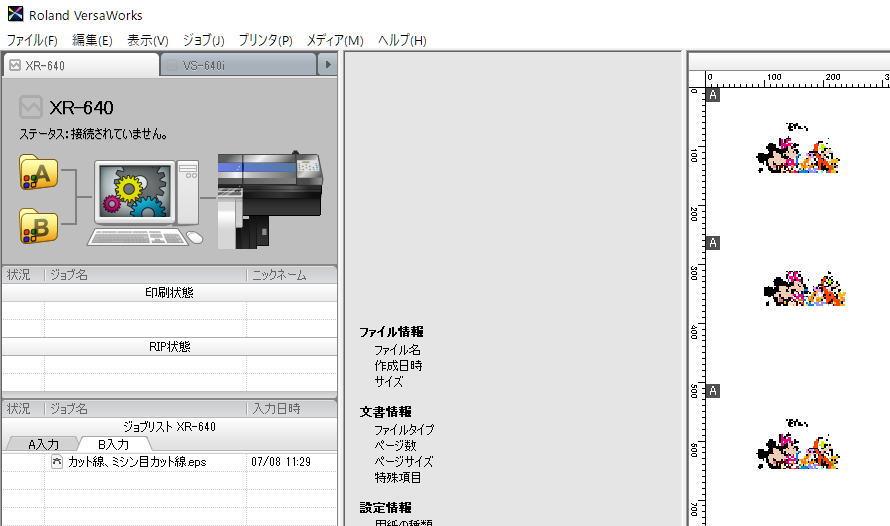Image resolution: width=890 pixels, height=526 pixels.
Task: Switch to the VS-640i printer tab
Action: coord(238,65)
